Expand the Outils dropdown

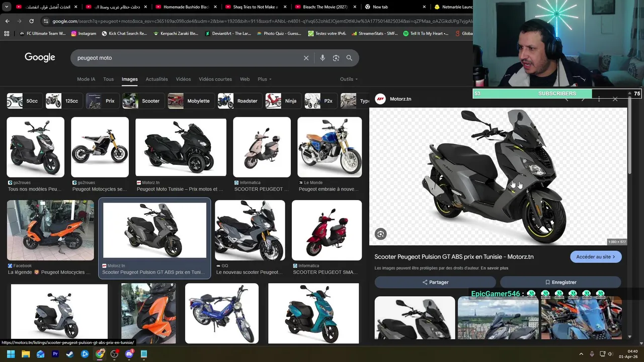[349, 79]
